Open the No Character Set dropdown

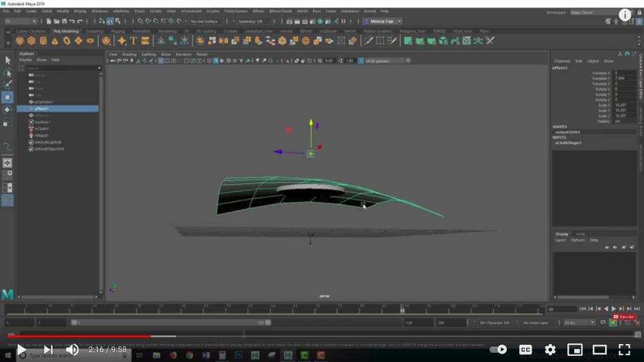(x=494, y=322)
